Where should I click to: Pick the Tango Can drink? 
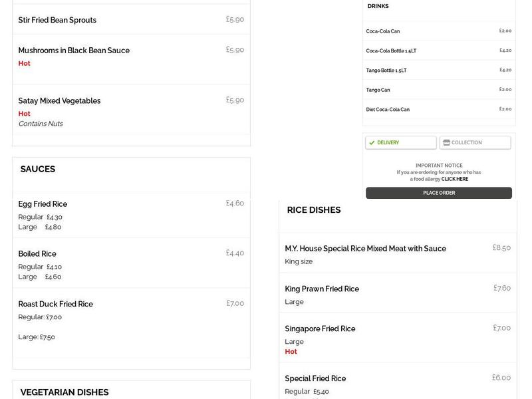(x=378, y=90)
